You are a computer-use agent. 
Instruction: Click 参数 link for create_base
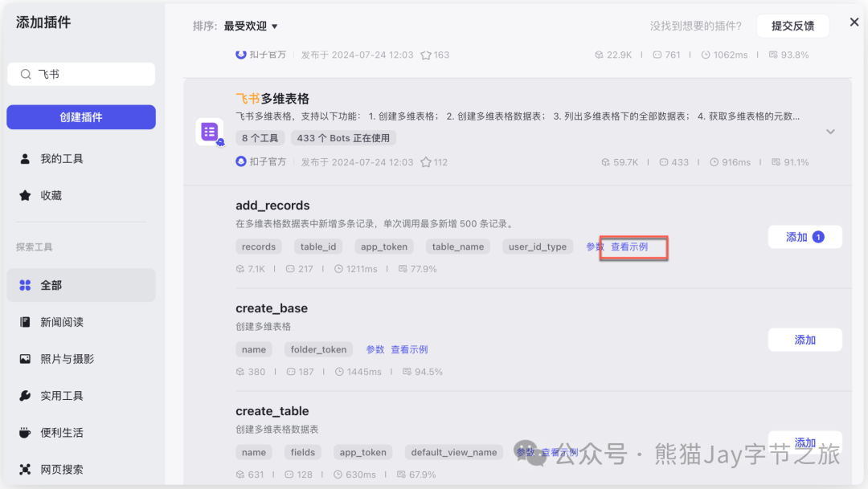tap(375, 349)
